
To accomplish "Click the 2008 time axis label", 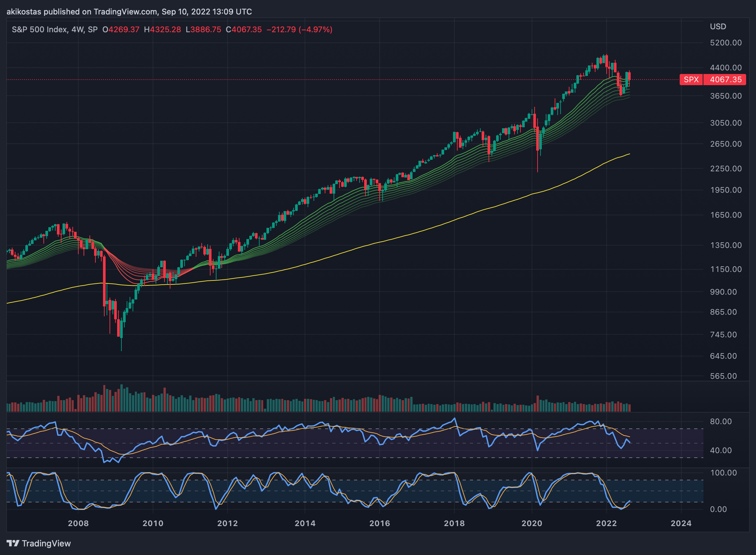I will point(78,523).
